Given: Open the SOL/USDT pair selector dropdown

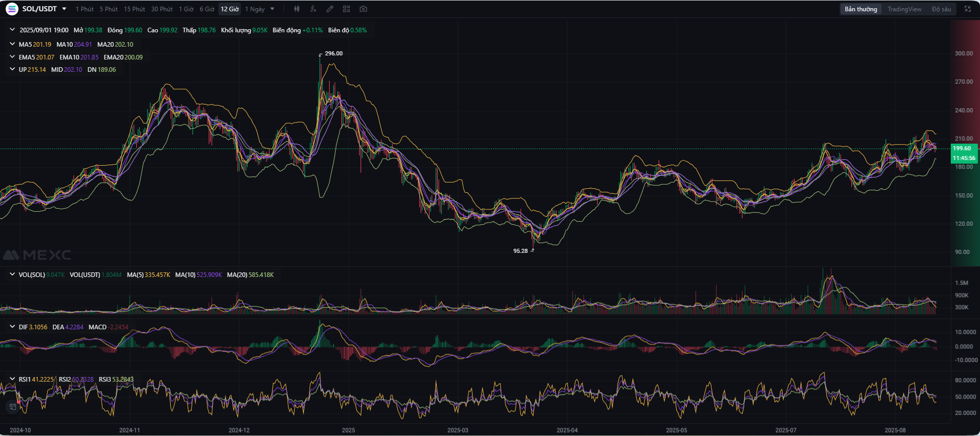Looking at the screenshot, I should pyautogui.click(x=64, y=9).
